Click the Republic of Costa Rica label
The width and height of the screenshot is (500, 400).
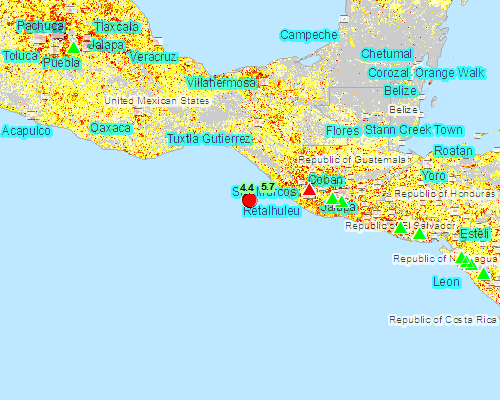pyautogui.click(x=443, y=320)
